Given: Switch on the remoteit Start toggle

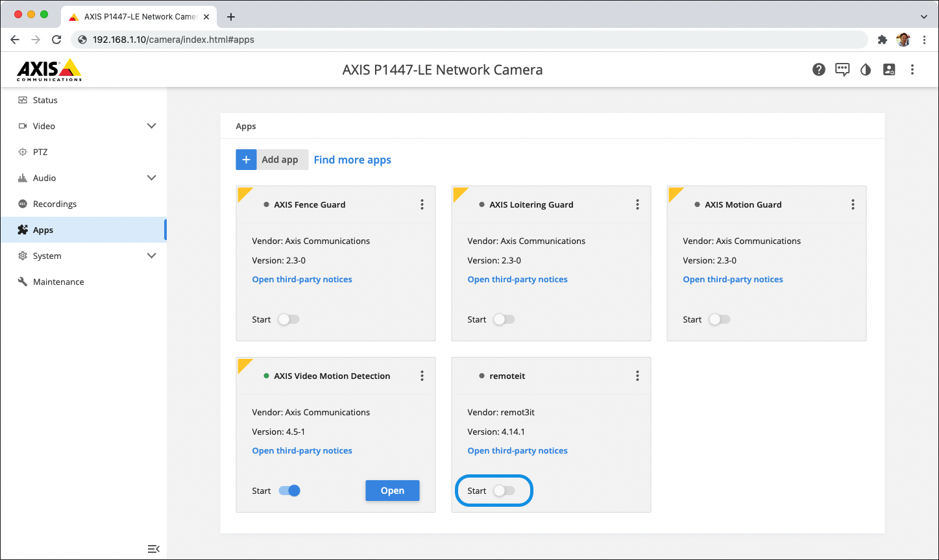Looking at the screenshot, I should tap(504, 491).
